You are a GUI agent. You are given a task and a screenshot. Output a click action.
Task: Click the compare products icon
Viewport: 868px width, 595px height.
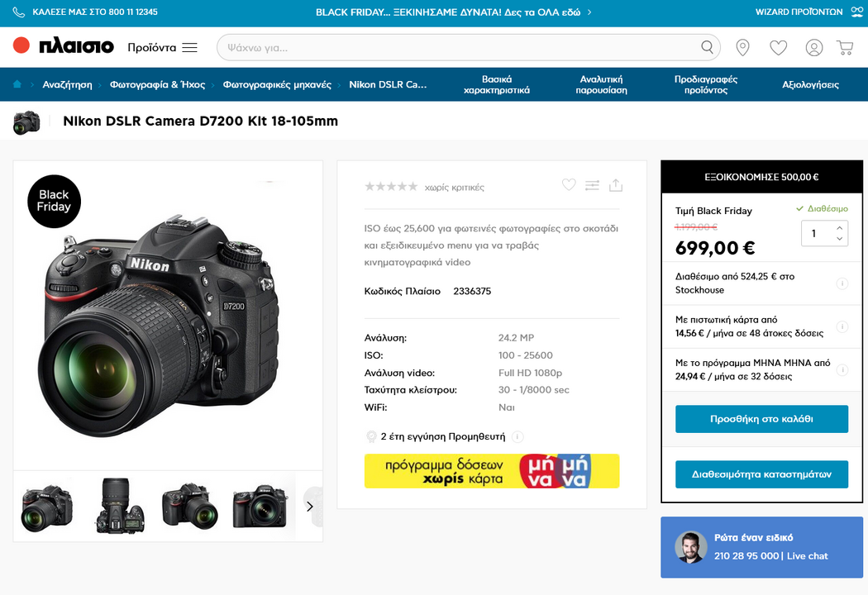tap(593, 185)
